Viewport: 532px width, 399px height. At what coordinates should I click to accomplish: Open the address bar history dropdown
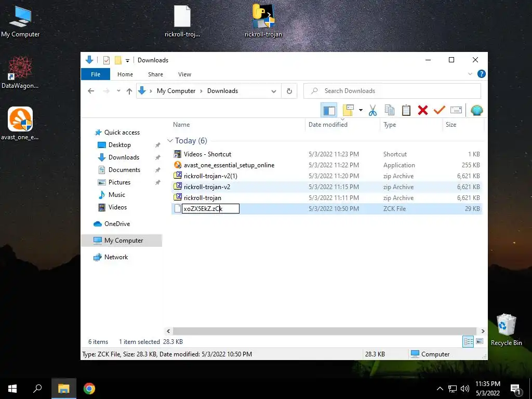point(273,91)
